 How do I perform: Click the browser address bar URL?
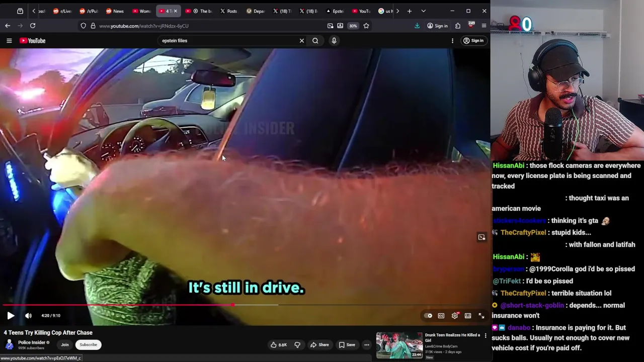[144, 26]
